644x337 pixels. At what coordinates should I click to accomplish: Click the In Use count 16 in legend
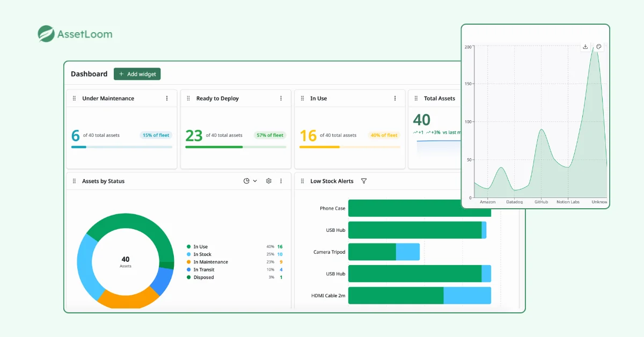point(280,247)
